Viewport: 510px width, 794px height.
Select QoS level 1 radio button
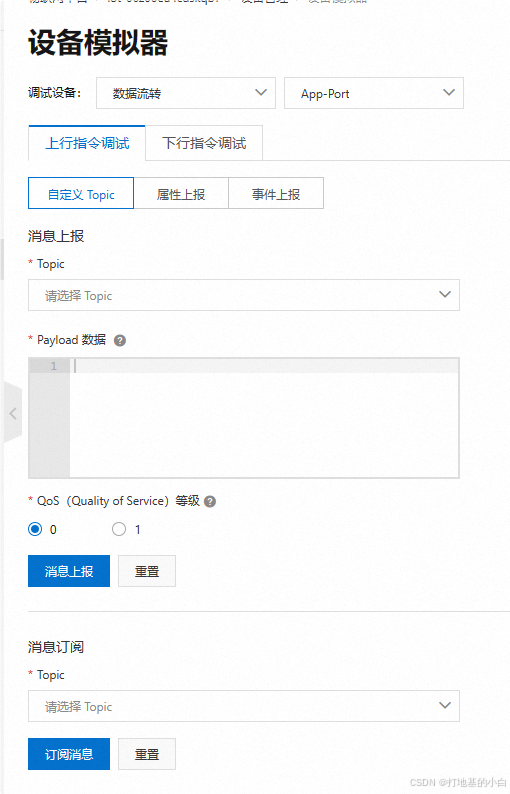tap(119, 529)
